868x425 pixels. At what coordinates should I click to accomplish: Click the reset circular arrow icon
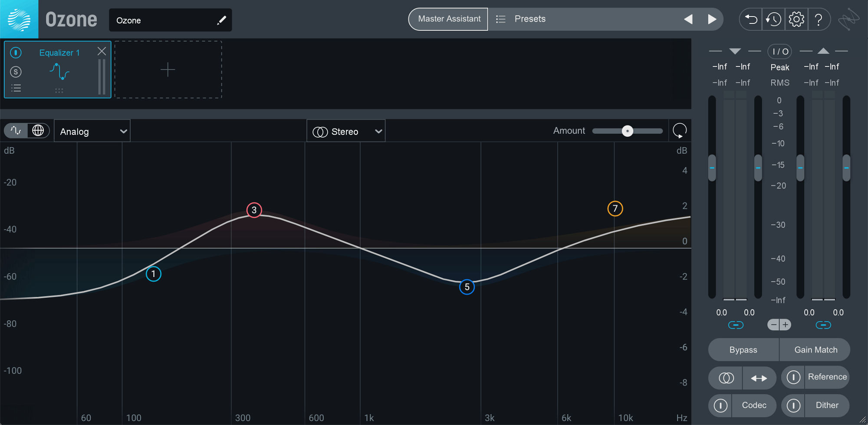pos(680,130)
